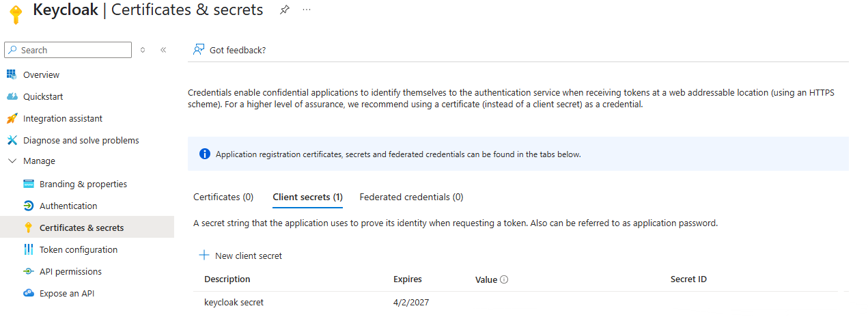Click the blue info icon in banner
Screen dimensions: 868x317
[205, 154]
